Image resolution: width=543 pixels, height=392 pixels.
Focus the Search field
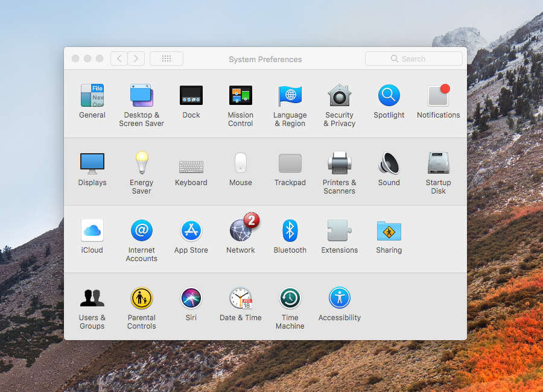pyautogui.click(x=414, y=58)
